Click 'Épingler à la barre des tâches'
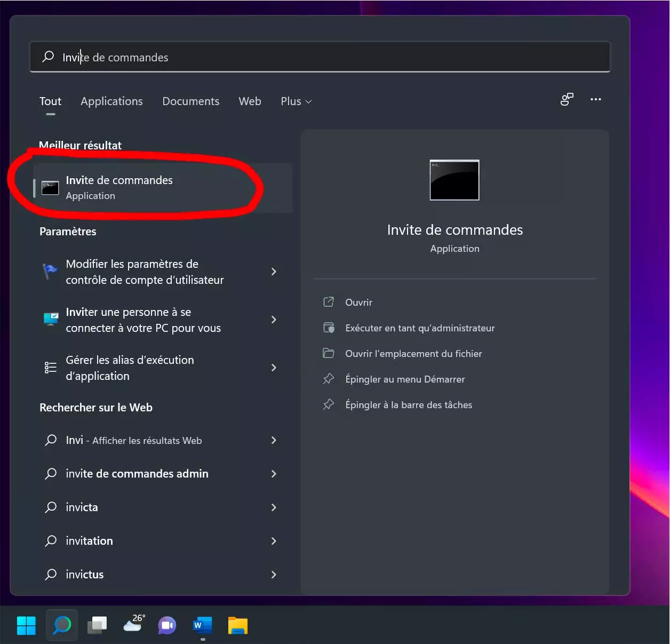The width and height of the screenshot is (670, 644). click(x=408, y=405)
